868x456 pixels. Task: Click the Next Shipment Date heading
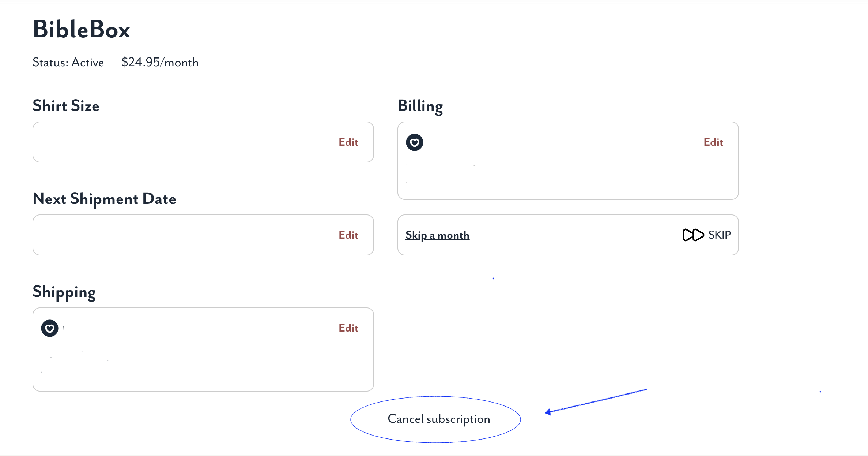tap(105, 199)
